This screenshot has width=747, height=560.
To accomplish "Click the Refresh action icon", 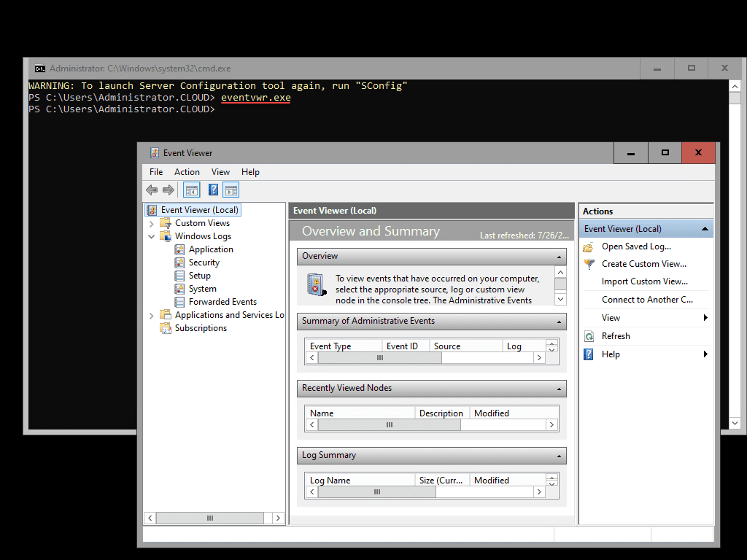I will pos(589,336).
